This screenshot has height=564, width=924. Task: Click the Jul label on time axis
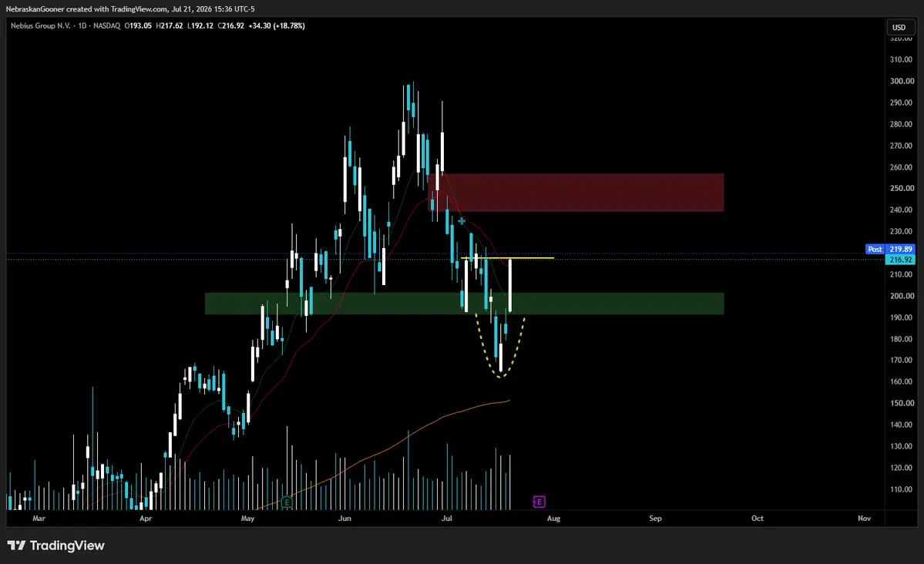447,519
